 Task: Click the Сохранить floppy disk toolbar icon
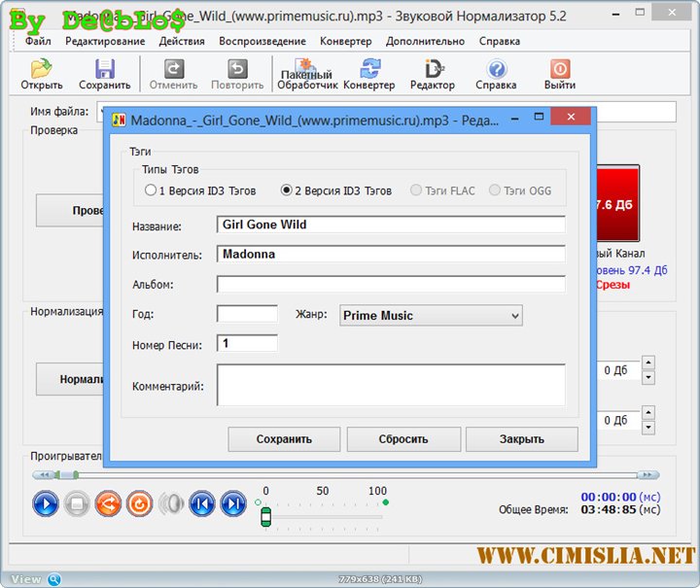[x=104, y=69]
